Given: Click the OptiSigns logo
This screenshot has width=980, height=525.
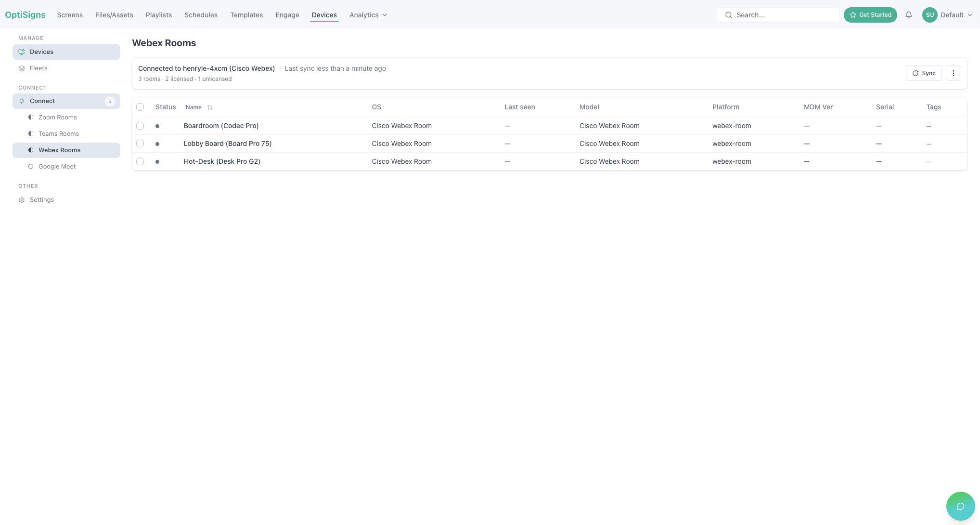Looking at the screenshot, I should coord(25,15).
